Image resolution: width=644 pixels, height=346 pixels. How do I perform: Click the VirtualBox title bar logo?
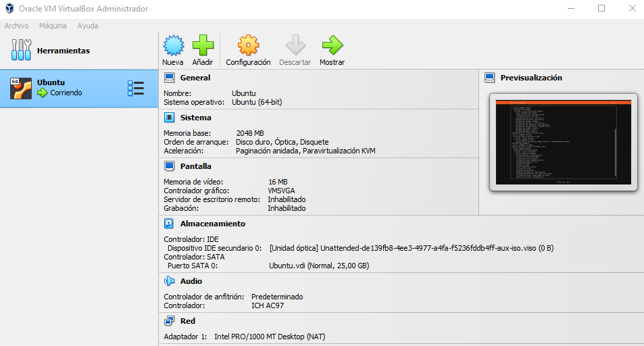click(9, 8)
